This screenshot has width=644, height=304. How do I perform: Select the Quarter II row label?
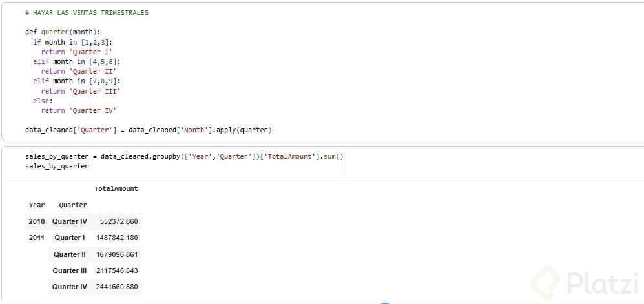pyautogui.click(x=70, y=254)
